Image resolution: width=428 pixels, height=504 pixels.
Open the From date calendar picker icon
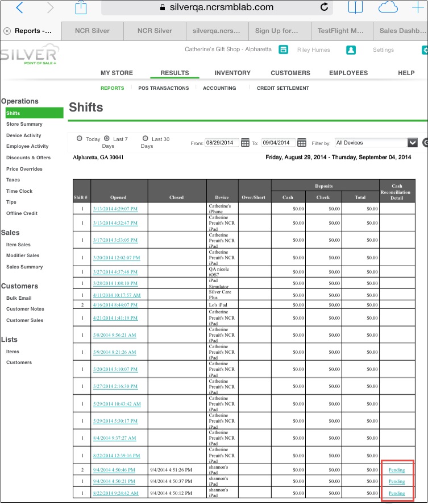click(x=245, y=143)
